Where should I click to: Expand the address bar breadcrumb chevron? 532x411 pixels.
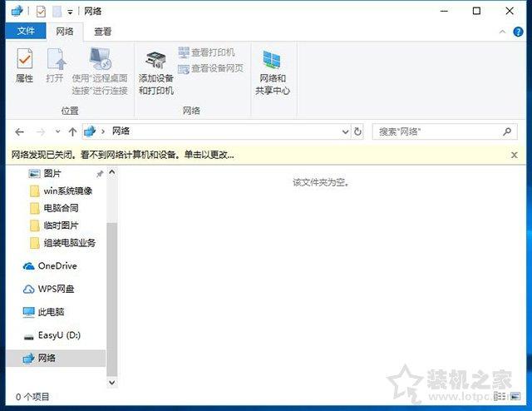click(x=103, y=131)
